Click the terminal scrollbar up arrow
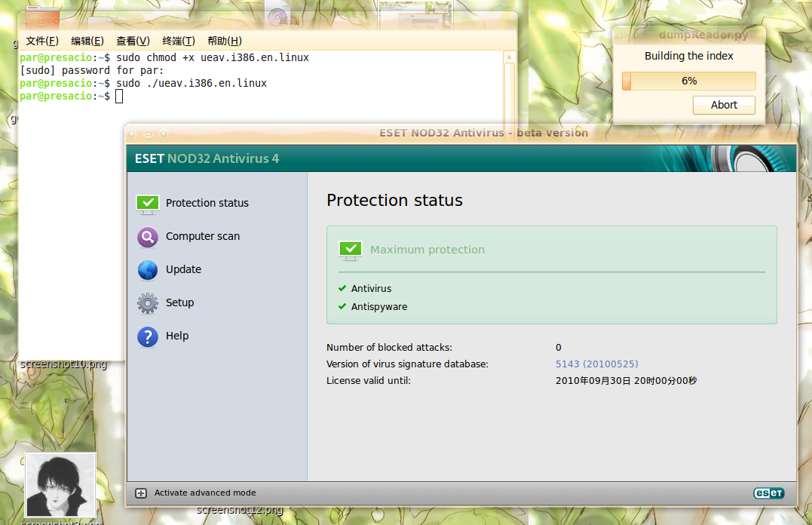 (509, 57)
